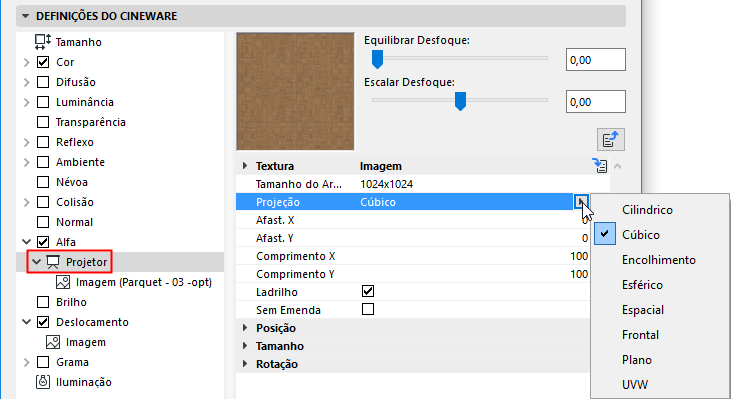Enable the Ambiente channel checkbox
731x399 pixels.
43,162
